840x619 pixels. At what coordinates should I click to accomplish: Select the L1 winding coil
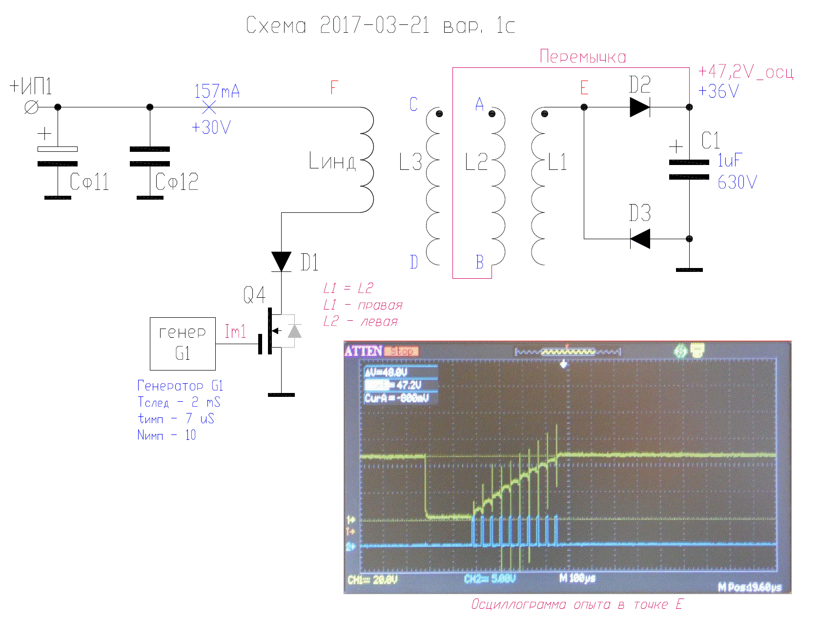coord(538,186)
